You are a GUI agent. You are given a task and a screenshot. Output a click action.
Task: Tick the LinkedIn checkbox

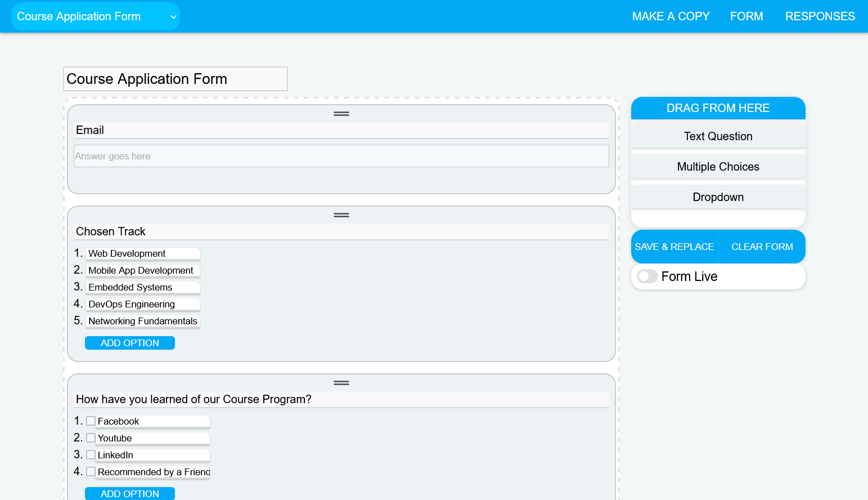tap(91, 455)
